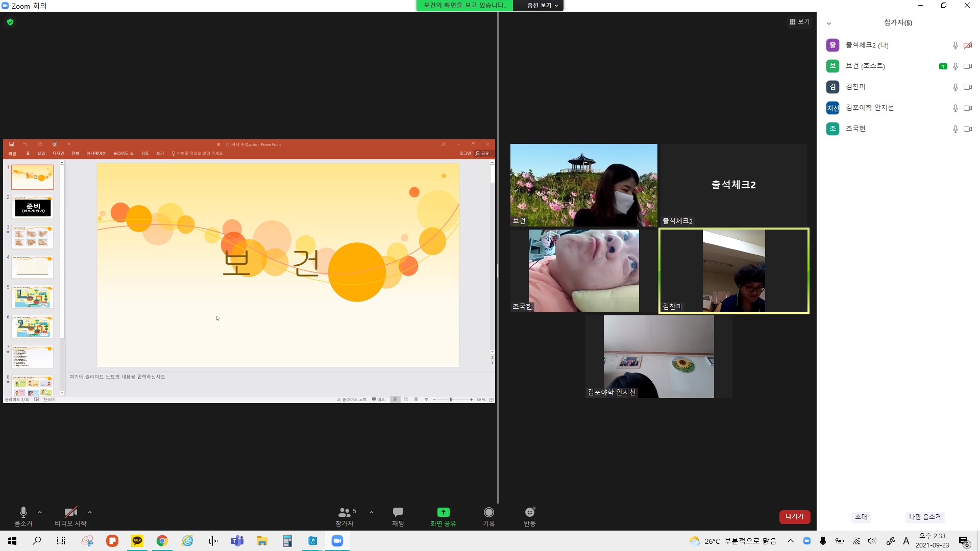
Task: Click the green encryption shield icon
Action: [10, 22]
